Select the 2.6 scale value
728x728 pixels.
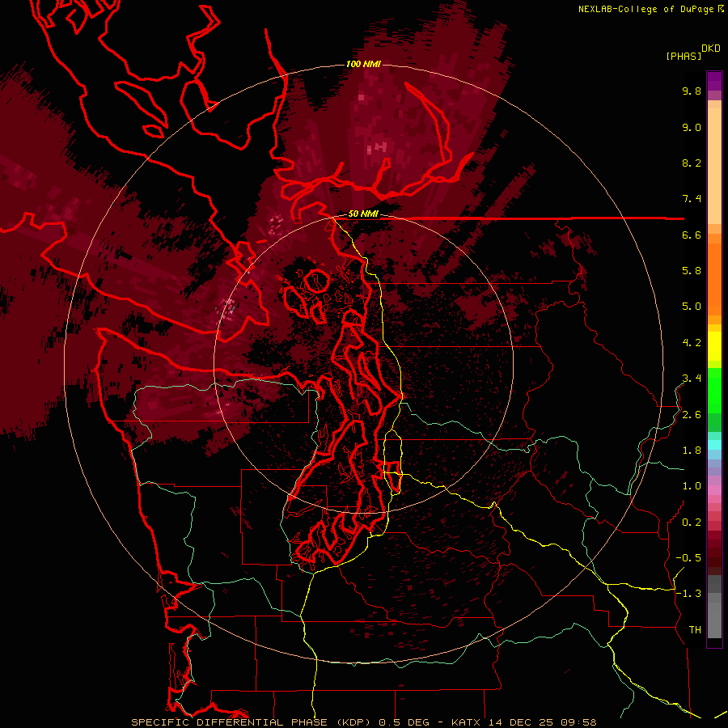click(692, 415)
